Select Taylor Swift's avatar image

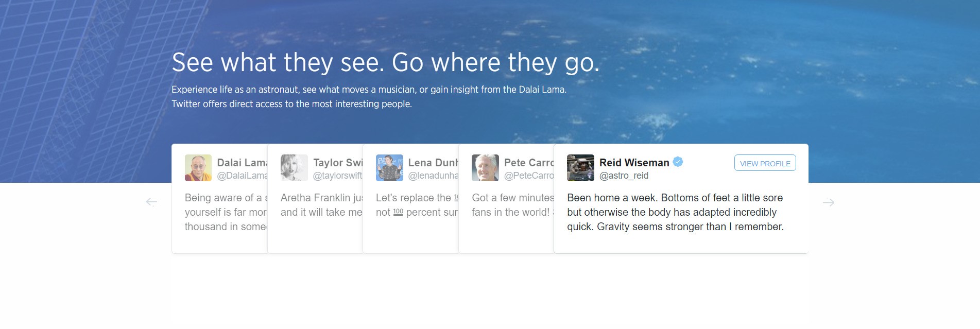pyautogui.click(x=294, y=168)
